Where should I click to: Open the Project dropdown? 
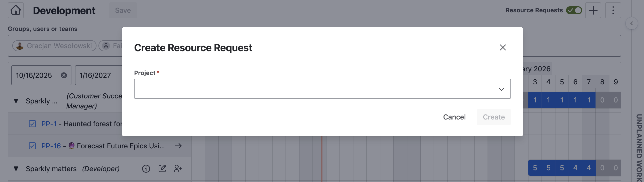(x=322, y=89)
